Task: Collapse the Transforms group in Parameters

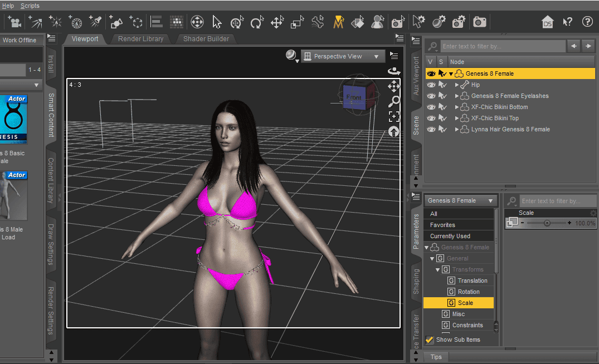Action: 438,269
